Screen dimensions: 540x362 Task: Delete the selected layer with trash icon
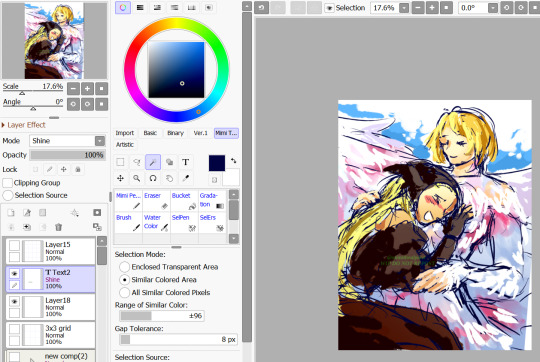click(x=58, y=227)
